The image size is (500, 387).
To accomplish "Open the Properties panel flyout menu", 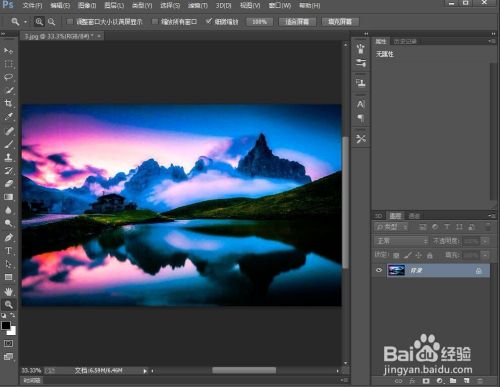I will (x=492, y=41).
